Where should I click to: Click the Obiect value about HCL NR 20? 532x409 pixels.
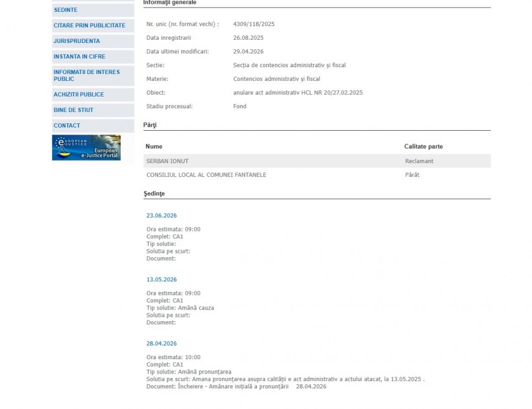click(297, 93)
